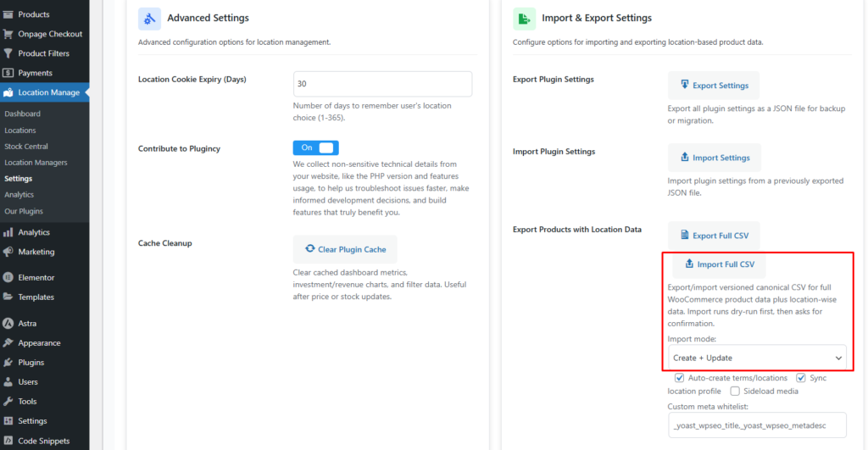Click the Payments icon in sidebar
The width and height of the screenshot is (868, 450).
point(8,73)
